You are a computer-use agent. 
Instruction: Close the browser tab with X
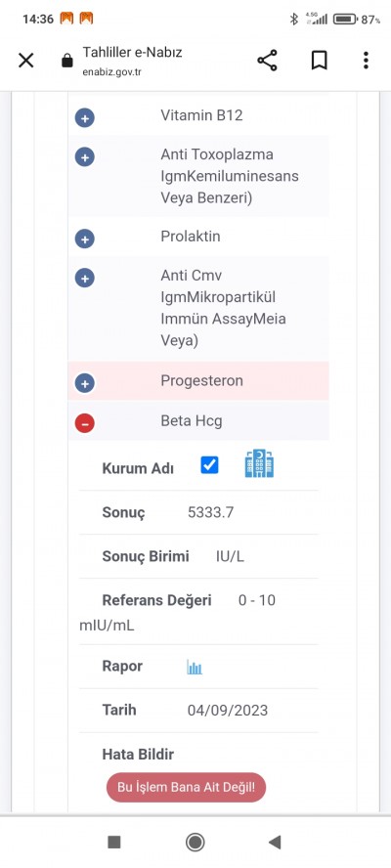26,61
